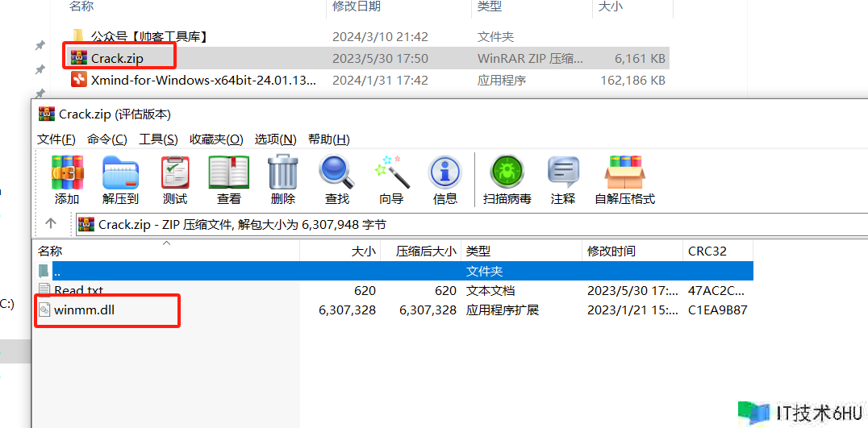Click the archive path address field

tap(403, 225)
